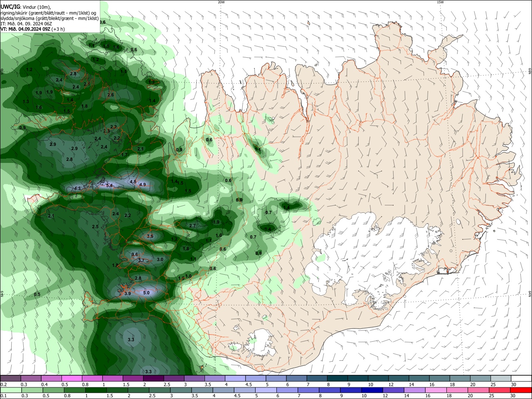Screen dimensions: 532x399
Task: Click the dark navy swatch at 10 in bottom legend
Action: [x=371, y=390]
